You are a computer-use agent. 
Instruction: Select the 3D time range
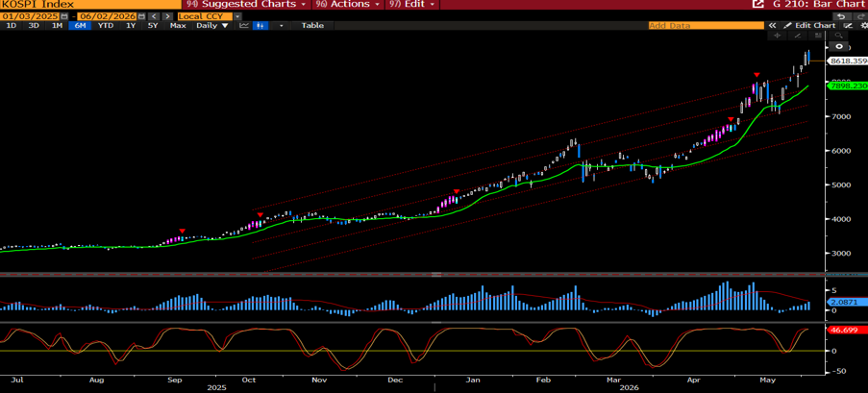coord(34,25)
